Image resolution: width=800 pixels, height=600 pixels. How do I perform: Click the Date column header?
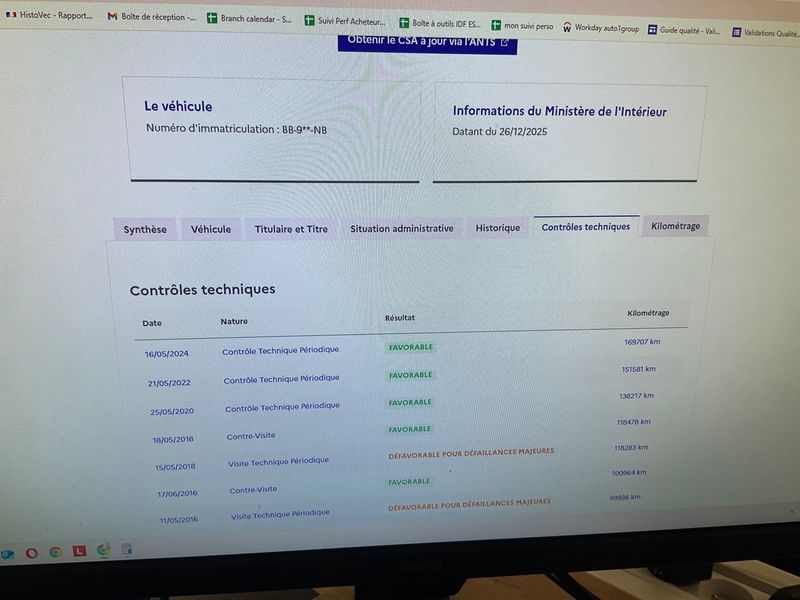[152, 323]
